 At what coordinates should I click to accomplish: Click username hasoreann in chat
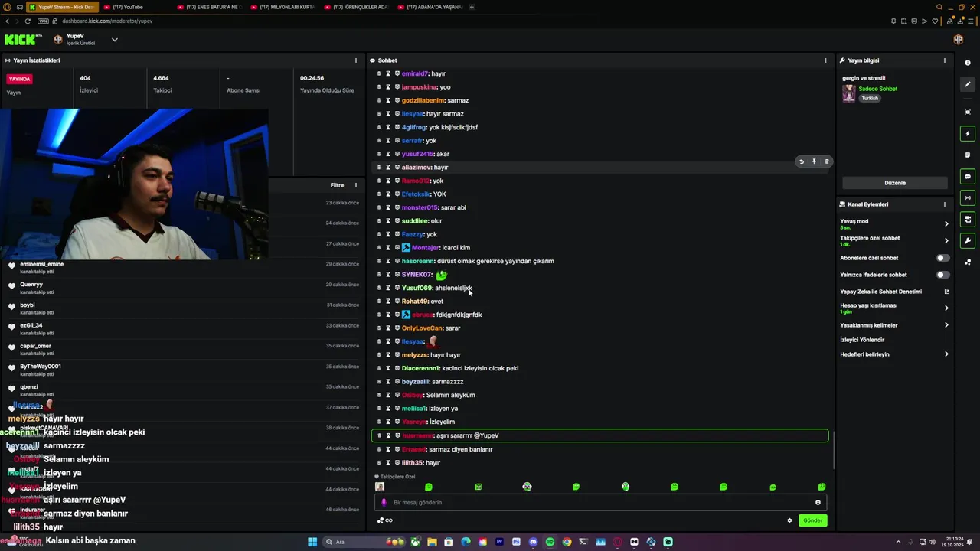coord(418,261)
